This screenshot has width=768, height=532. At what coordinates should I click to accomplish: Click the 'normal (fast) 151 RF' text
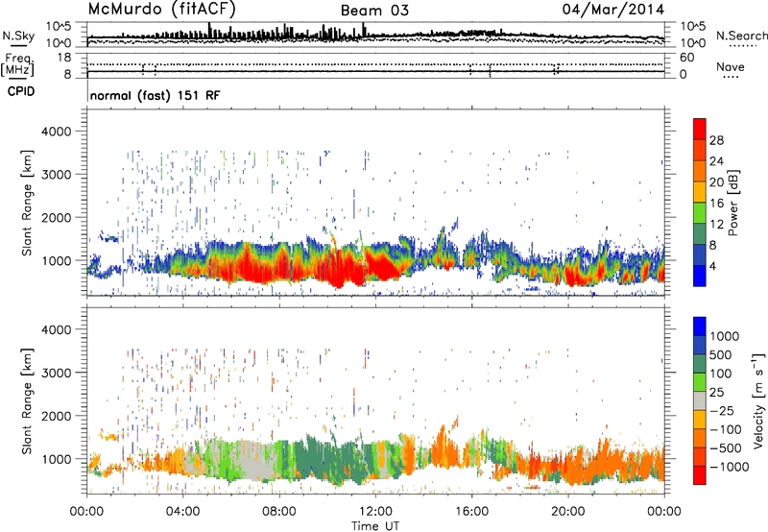[x=155, y=95]
